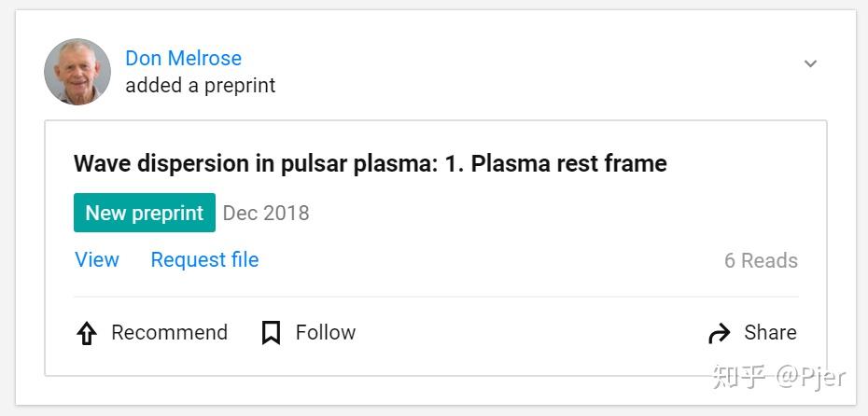Click the divider line above Recommend

(435, 297)
